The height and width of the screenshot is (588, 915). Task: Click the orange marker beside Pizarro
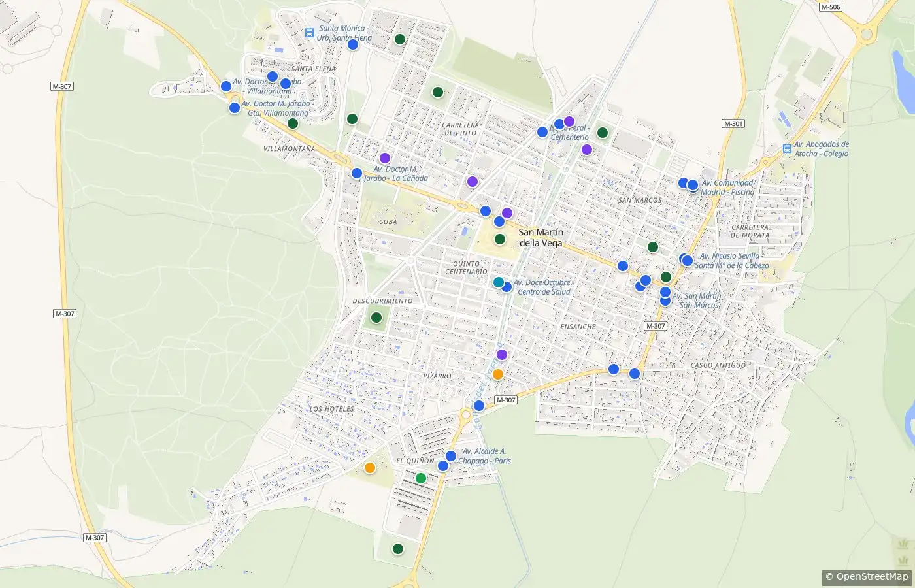pos(498,374)
